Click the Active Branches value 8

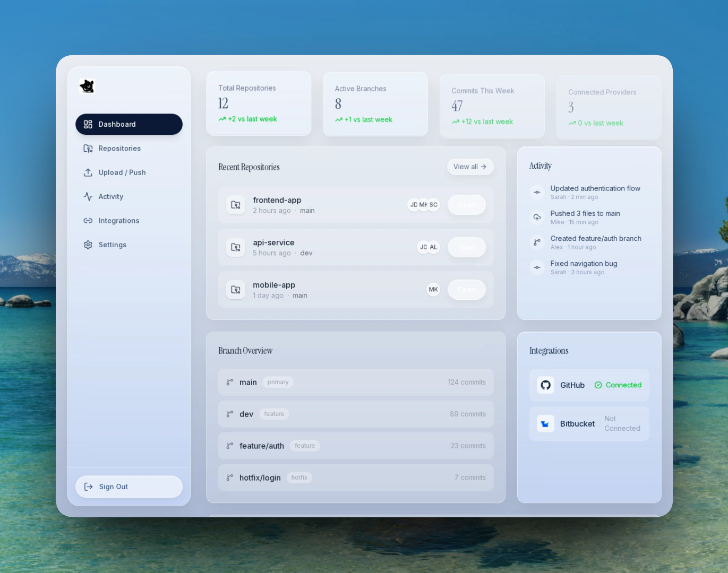click(338, 104)
